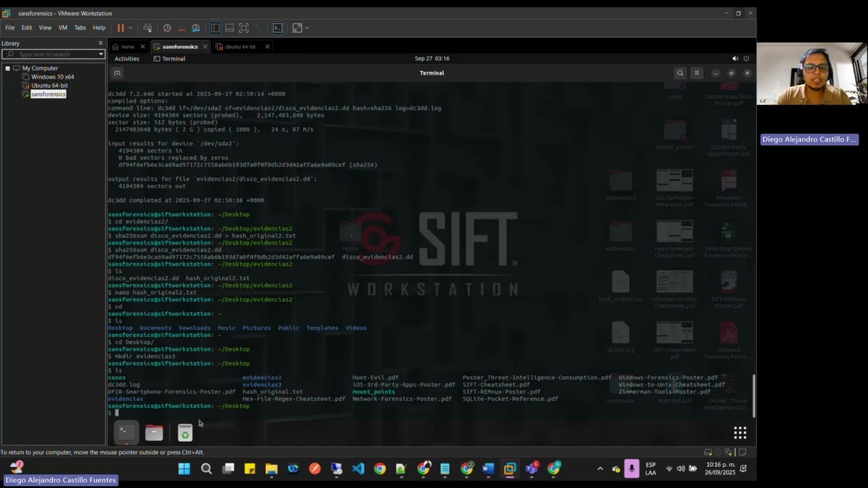The width and height of the screenshot is (868, 488).
Task: Open the clock showing Sep 27 03:16
Action: coord(432,58)
